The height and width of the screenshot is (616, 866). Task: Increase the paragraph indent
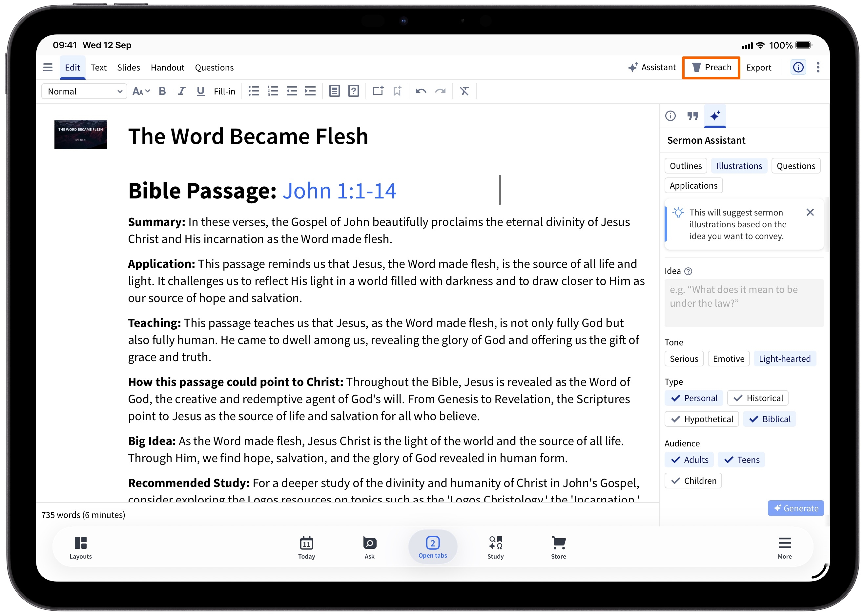(x=310, y=92)
